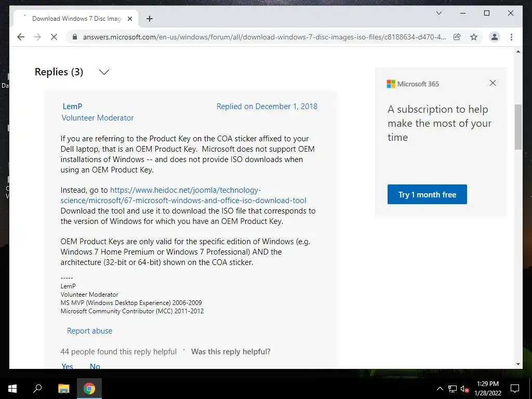Click the 'MS MVP (Windows Desktop Experience) 2006-2009' text
Viewport: 532px width, 399px height.
click(131, 303)
